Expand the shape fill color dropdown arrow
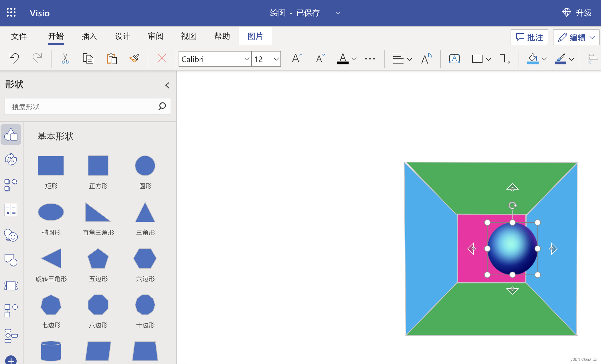Viewport: 601px width, 364px height. 544,59
